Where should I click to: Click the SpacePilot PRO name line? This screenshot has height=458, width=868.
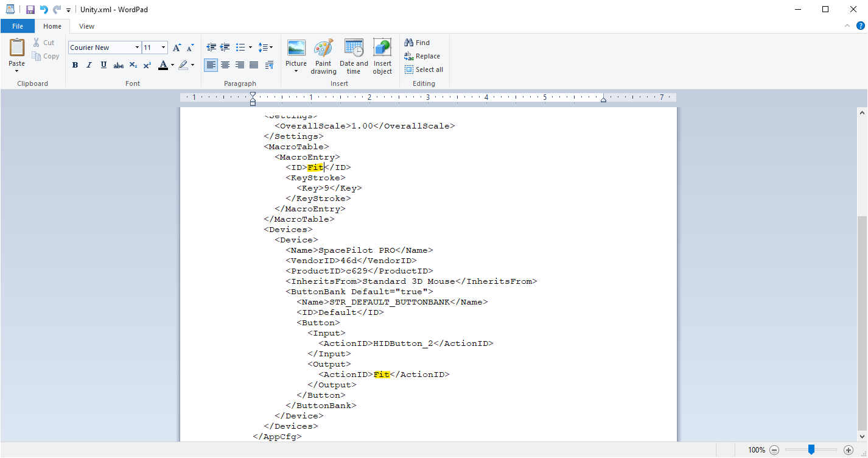(x=359, y=250)
